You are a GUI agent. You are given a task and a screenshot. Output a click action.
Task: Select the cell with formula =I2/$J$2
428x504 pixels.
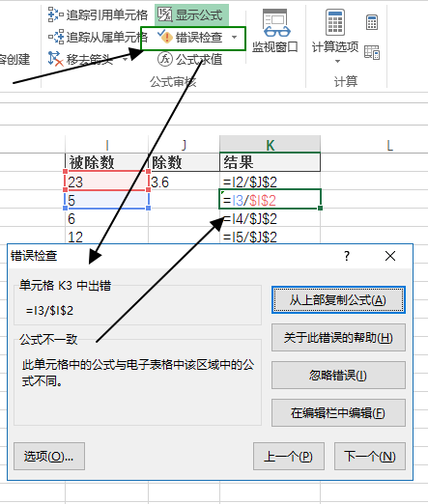(x=271, y=182)
